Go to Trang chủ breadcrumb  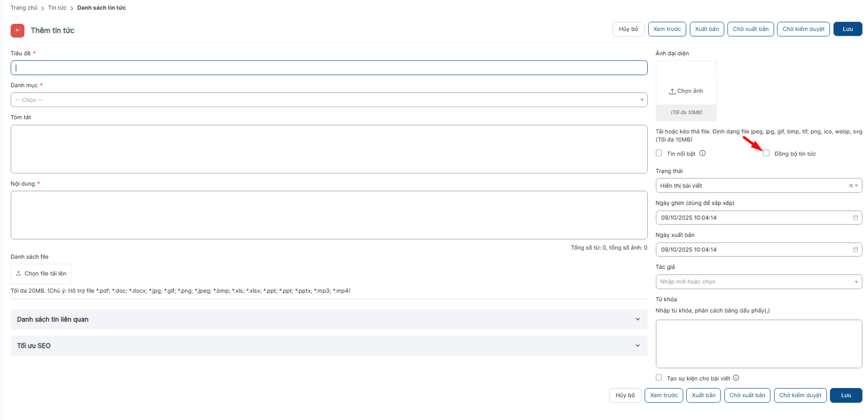click(24, 8)
